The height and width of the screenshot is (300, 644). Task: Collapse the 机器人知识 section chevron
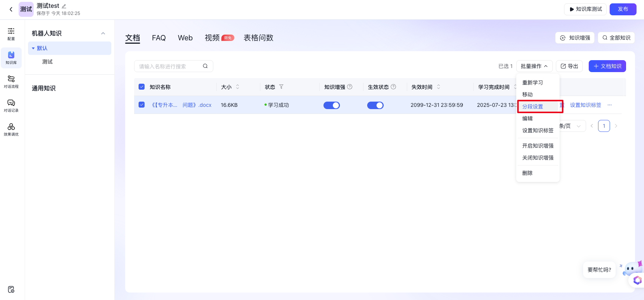(x=103, y=33)
